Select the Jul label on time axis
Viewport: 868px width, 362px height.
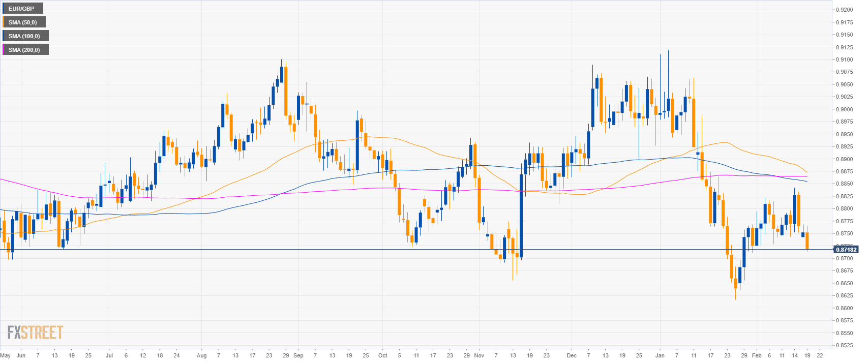click(109, 355)
